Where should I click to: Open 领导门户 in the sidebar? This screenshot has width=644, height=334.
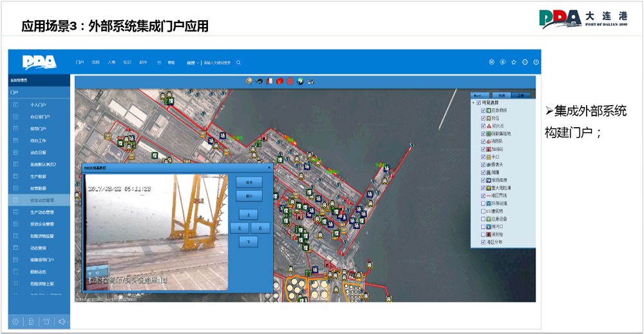[x=39, y=129]
